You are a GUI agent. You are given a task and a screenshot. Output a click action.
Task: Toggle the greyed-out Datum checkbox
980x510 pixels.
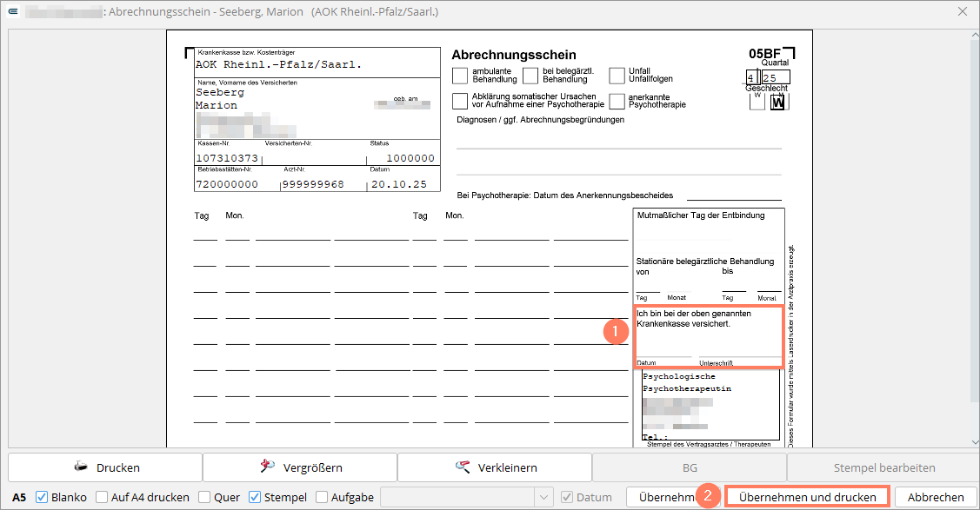[567, 497]
